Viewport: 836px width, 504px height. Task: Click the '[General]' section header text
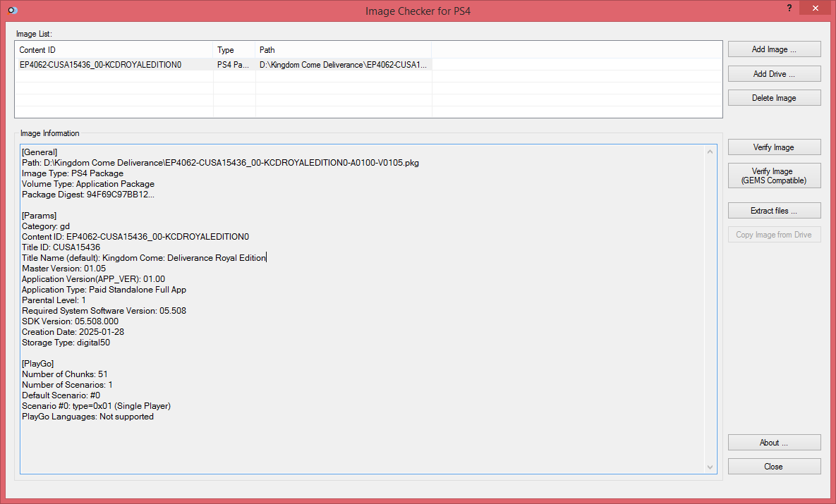(x=40, y=152)
